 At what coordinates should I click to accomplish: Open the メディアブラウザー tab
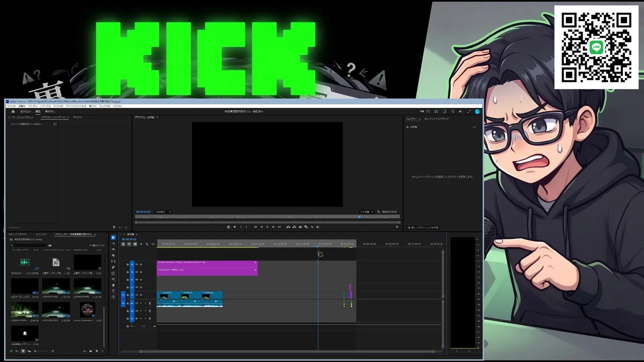click(x=17, y=234)
